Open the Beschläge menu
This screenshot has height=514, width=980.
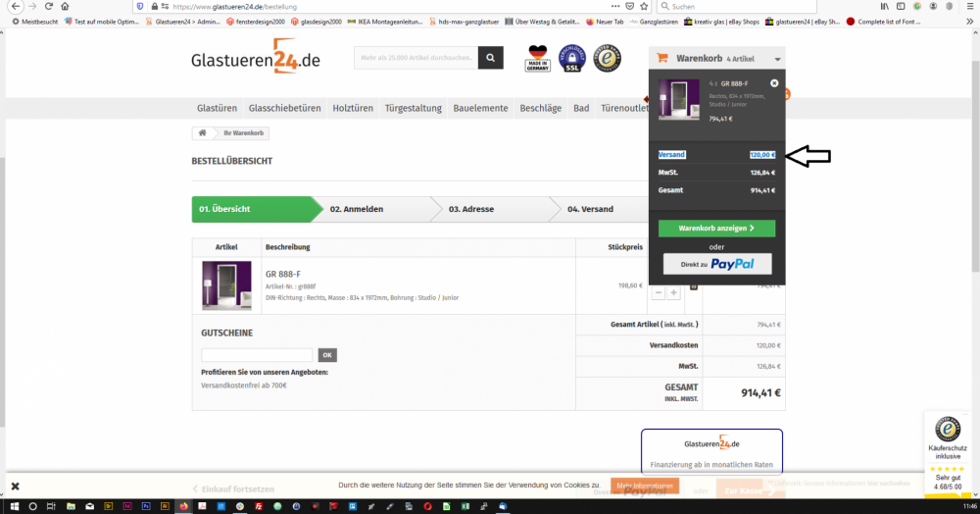pyautogui.click(x=541, y=108)
